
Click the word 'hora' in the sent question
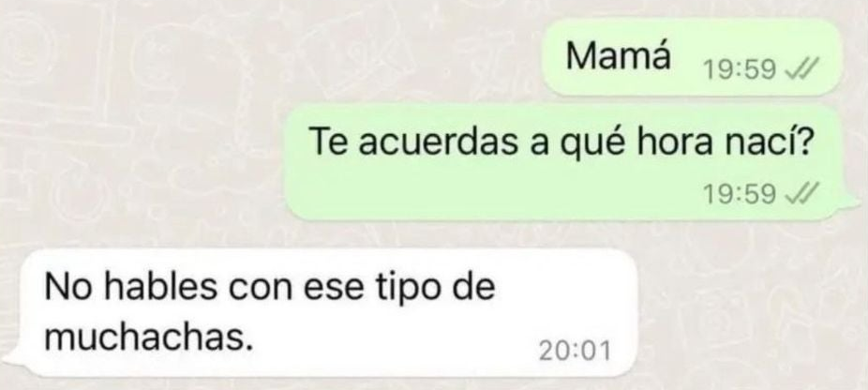click(675, 142)
